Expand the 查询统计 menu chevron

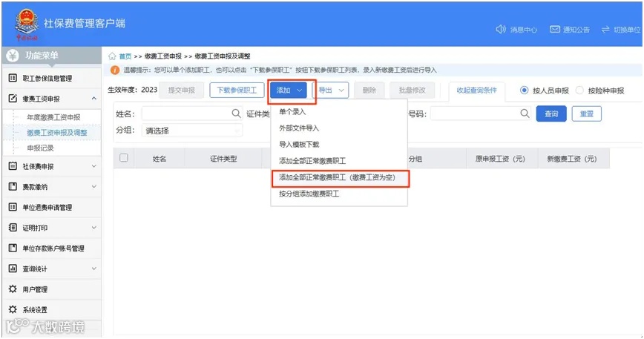click(x=94, y=269)
